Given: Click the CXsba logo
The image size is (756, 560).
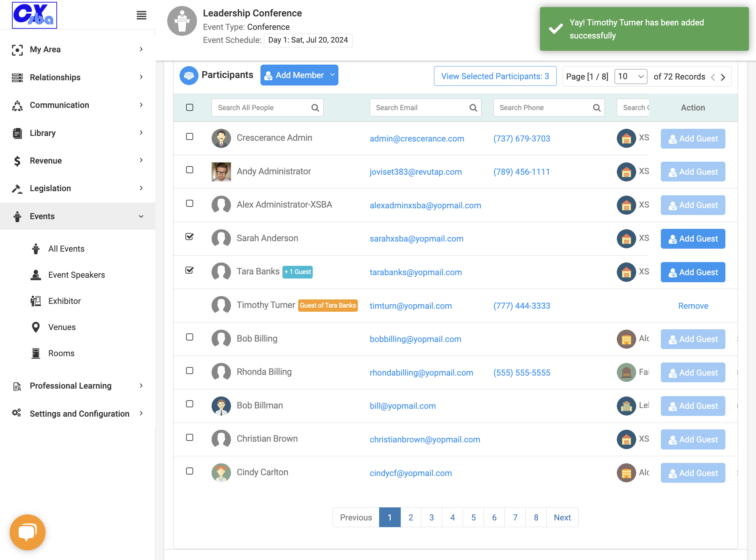Looking at the screenshot, I should coord(34,15).
